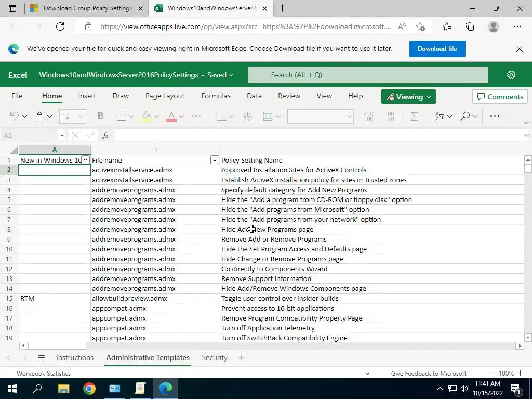Select the column B header

click(155, 150)
